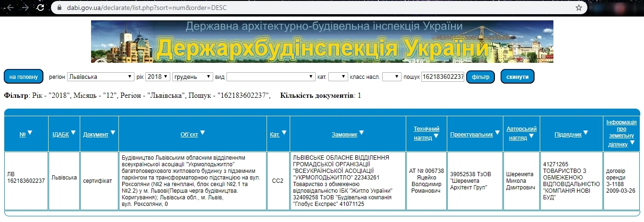Sort by the ІДАБК column header link
This screenshot has height=222, width=644.
pyautogui.click(x=61, y=135)
